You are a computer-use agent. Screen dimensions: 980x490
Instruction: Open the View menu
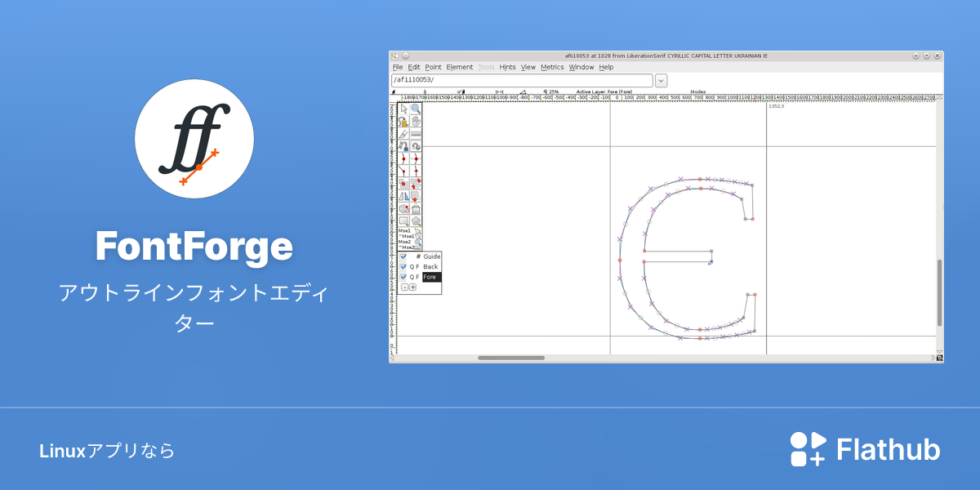[528, 67]
